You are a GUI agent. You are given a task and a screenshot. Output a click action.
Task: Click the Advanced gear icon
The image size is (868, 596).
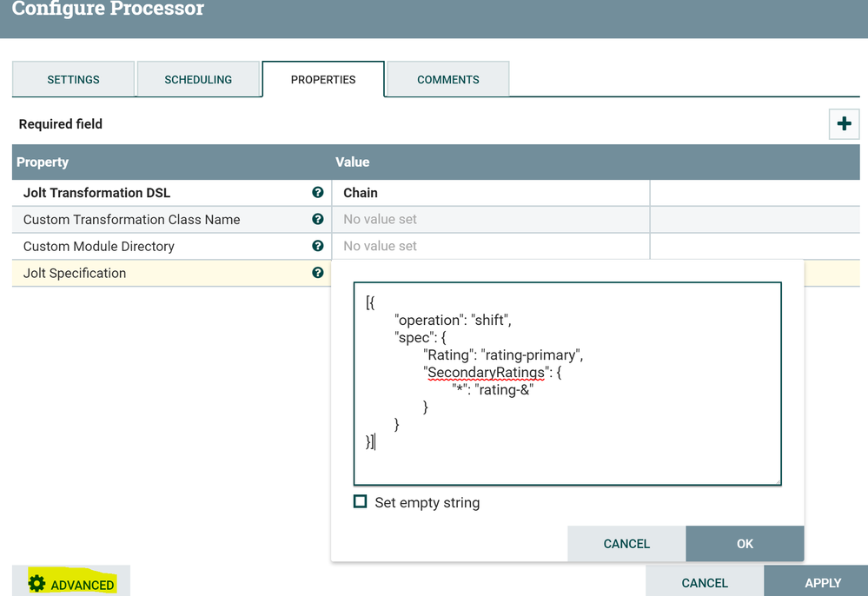36,584
